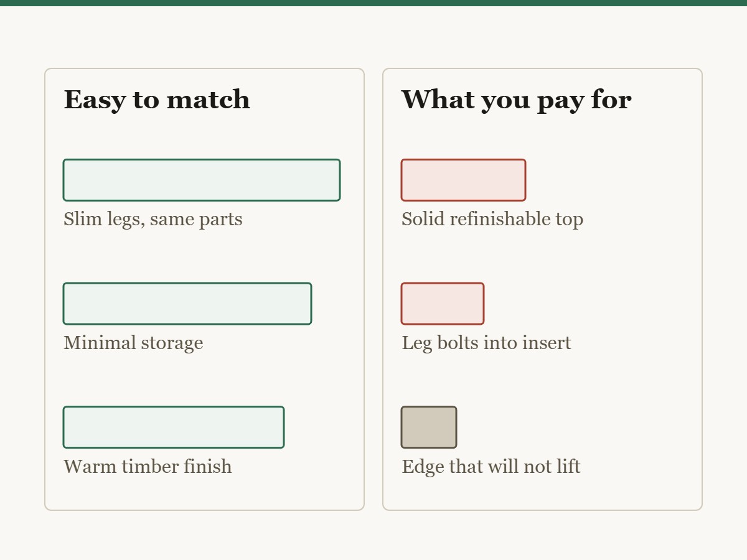
Task: Click the red bar above Leg bolts into insert
Action: click(443, 304)
